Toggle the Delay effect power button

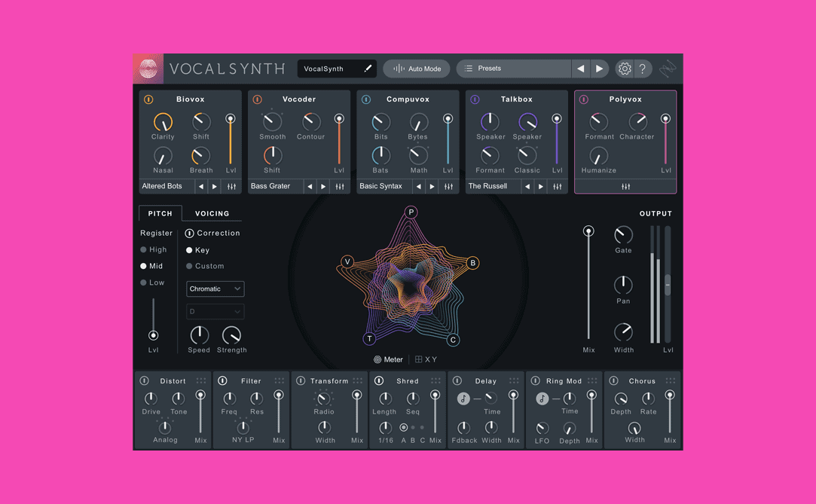[457, 380]
